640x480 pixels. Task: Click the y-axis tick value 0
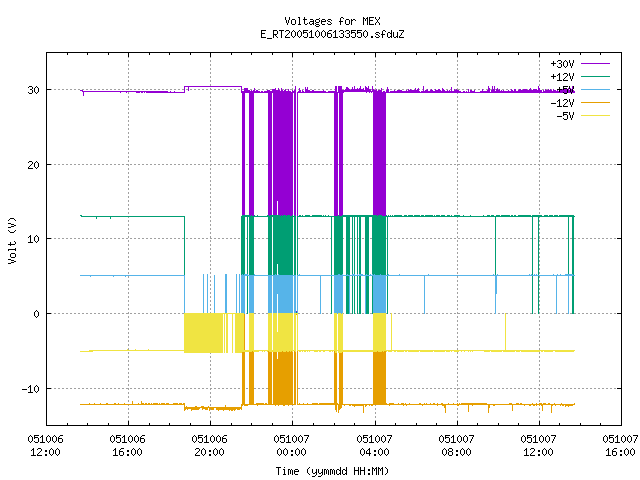[x=37, y=314]
